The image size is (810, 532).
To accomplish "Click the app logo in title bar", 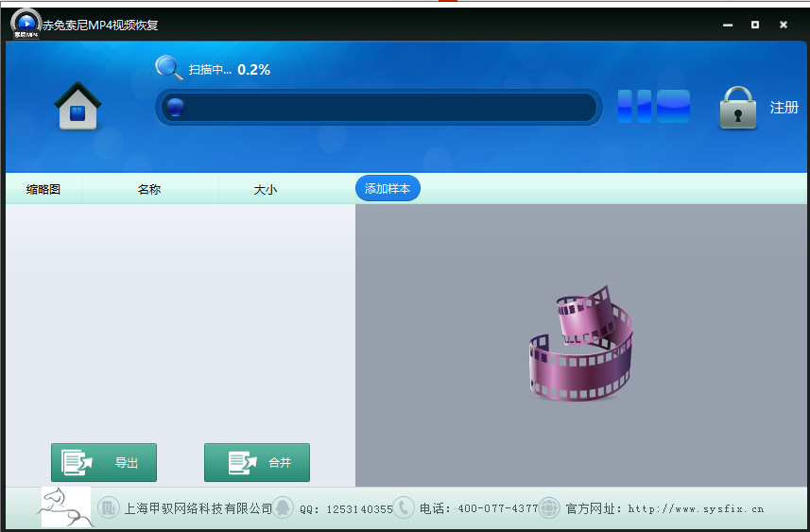I will click(x=26, y=24).
